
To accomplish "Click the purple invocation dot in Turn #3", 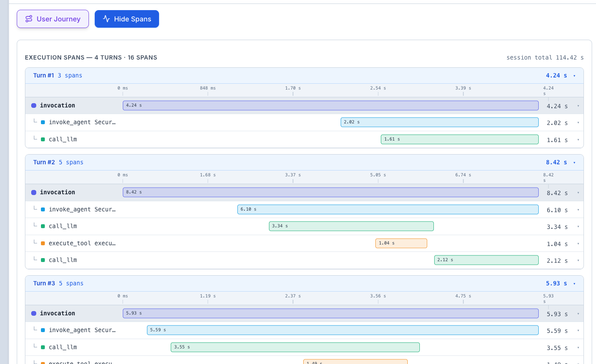I will [x=34, y=313].
